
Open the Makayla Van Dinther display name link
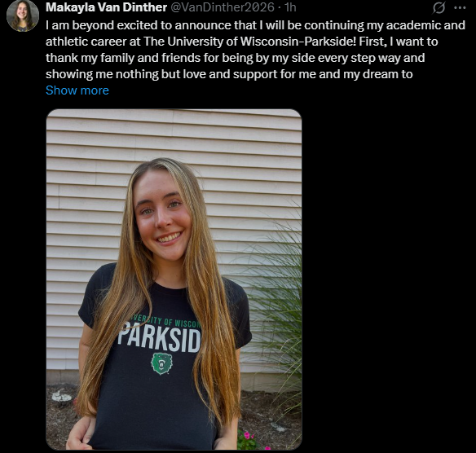click(x=106, y=7)
